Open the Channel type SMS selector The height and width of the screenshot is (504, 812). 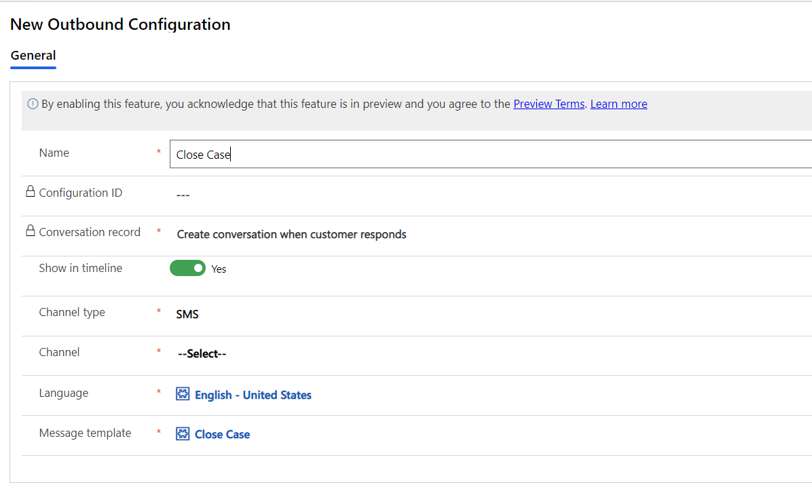pyautogui.click(x=186, y=313)
